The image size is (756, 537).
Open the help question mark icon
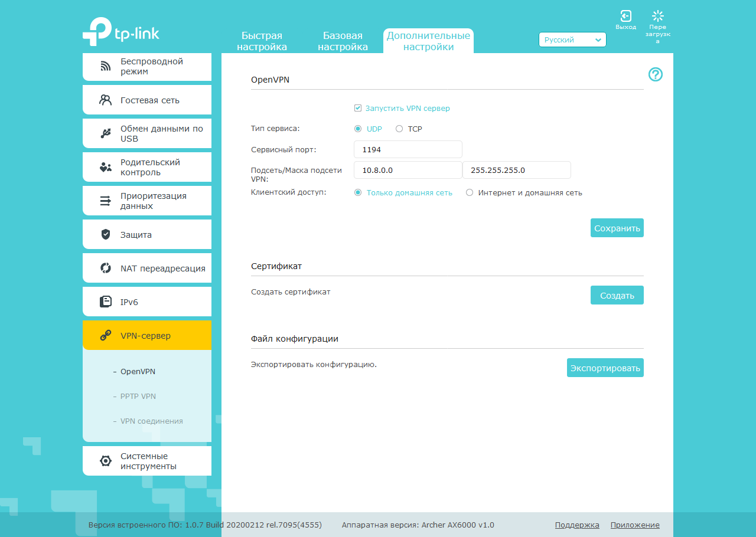pos(656,74)
